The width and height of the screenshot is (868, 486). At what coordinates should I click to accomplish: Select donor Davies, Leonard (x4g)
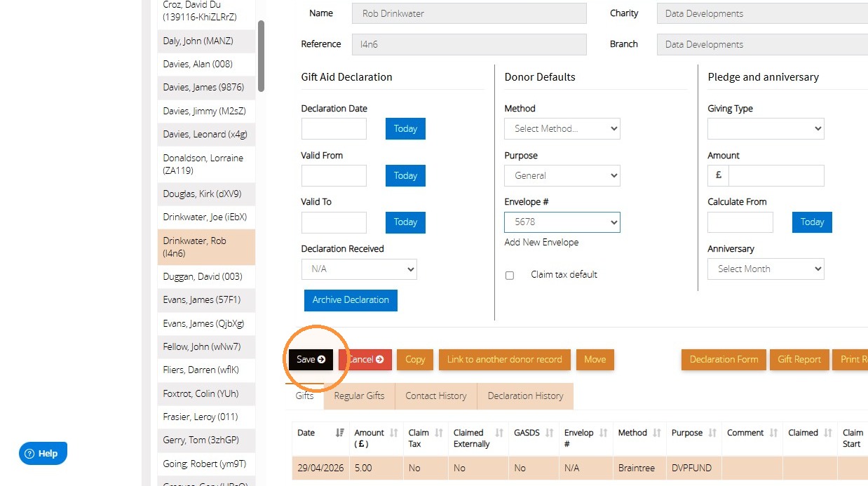point(206,135)
